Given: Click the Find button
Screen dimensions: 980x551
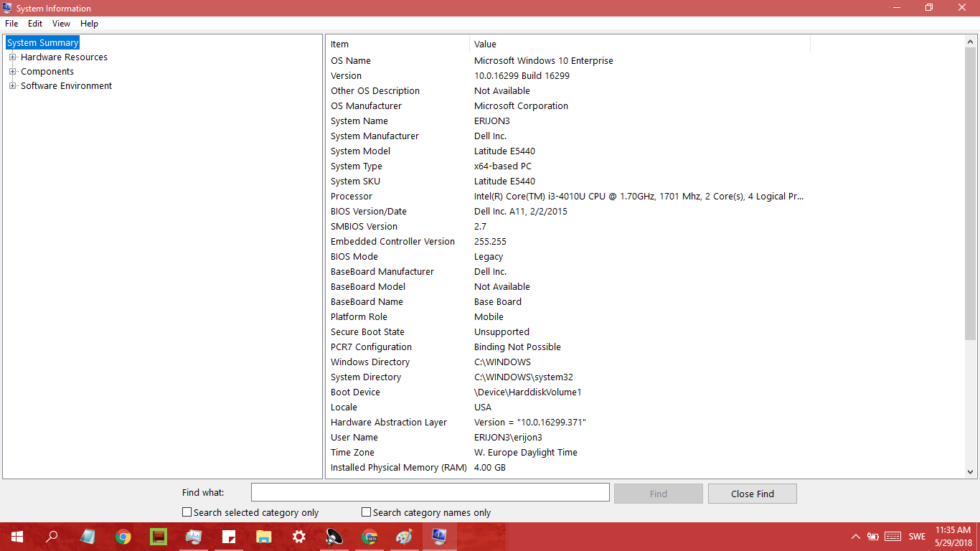Looking at the screenshot, I should tap(659, 494).
